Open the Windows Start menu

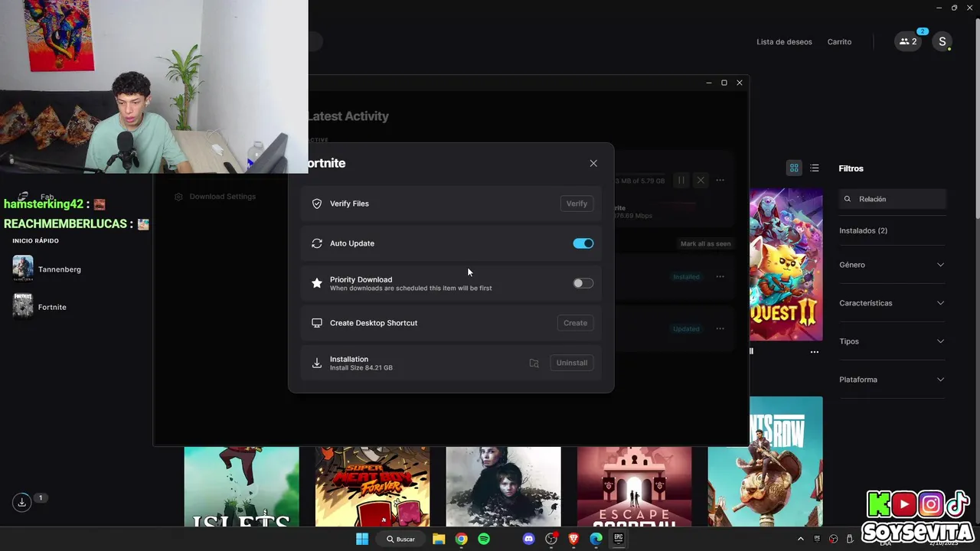[361, 539]
